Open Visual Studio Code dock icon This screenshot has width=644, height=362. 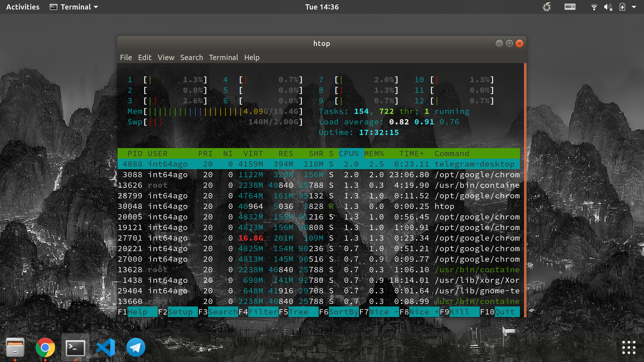106,348
